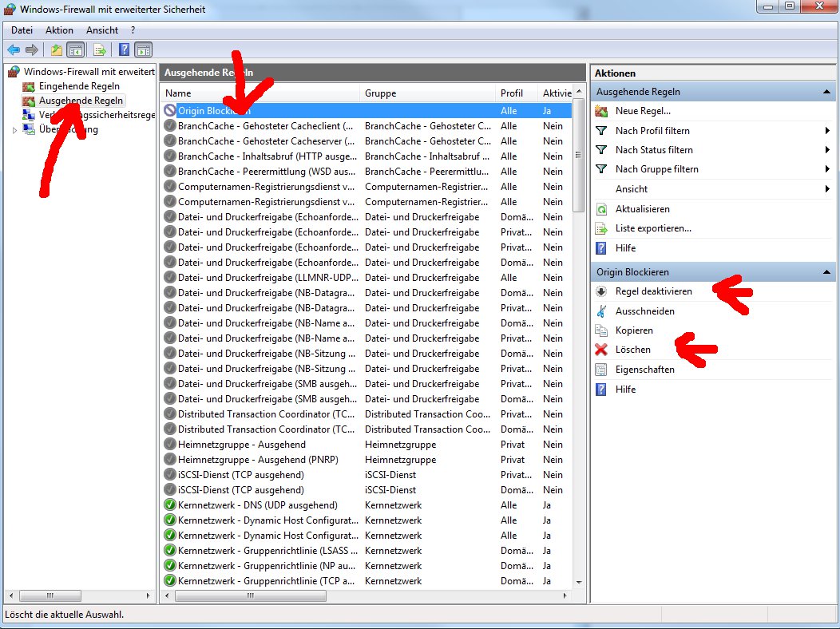Click the block icon of Origin Blockieren rule
This screenshot has width=840, height=629.
point(170,110)
